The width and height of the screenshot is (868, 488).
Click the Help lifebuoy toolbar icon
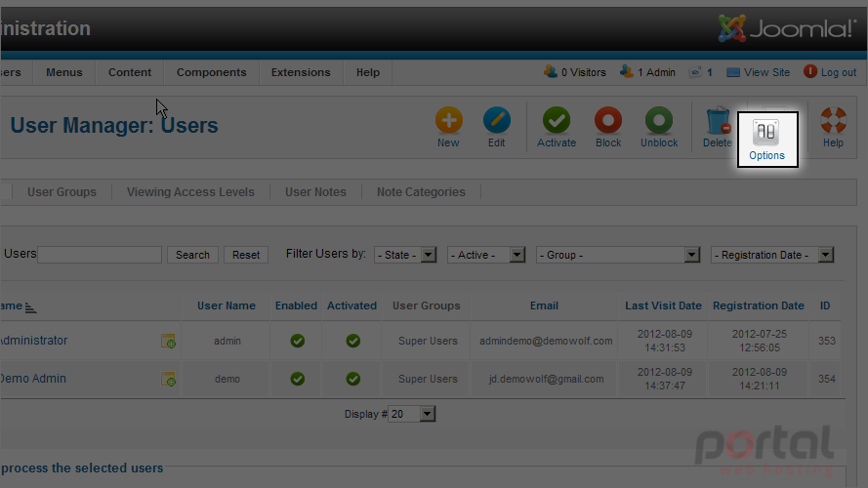click(x=833, y=120)
